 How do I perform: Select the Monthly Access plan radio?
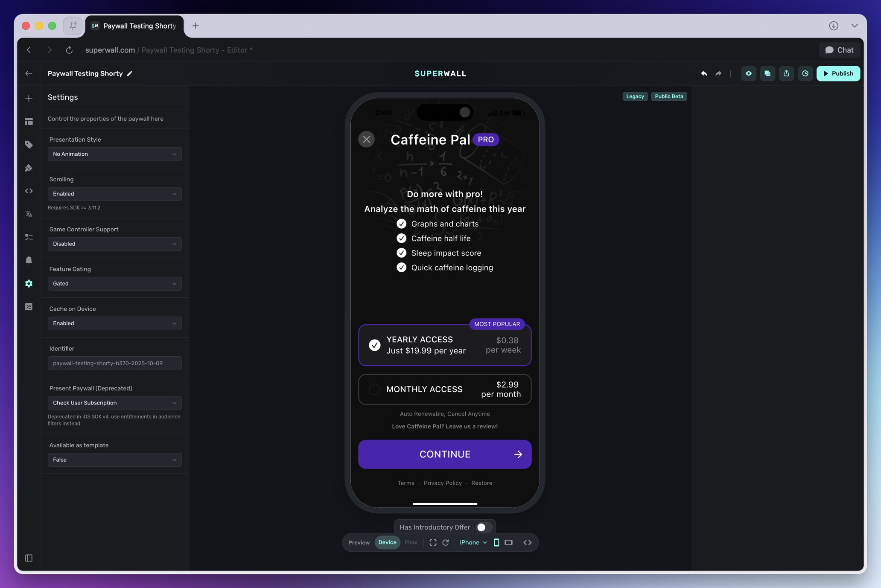point(374,389)
